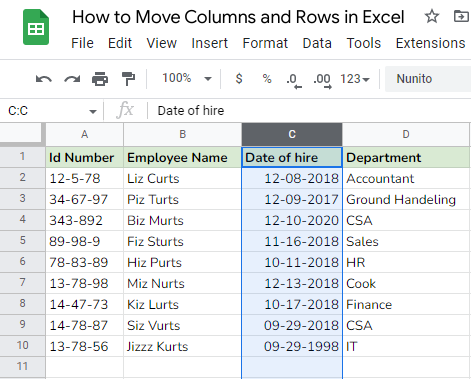Viewport: 471px width, 379px height.
Task: Print the spreadsheet
Action: pos(100,79)
